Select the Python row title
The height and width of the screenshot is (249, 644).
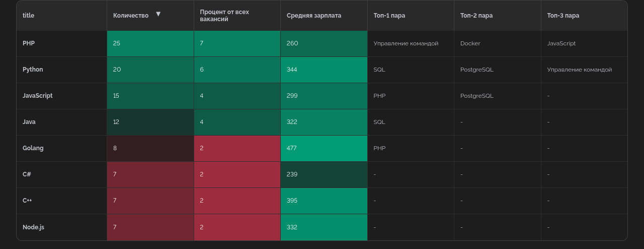tap(33, 70)
